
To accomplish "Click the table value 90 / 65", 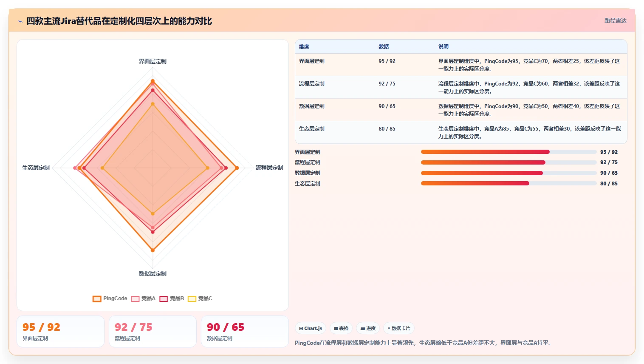I will (x=387, y=106).
